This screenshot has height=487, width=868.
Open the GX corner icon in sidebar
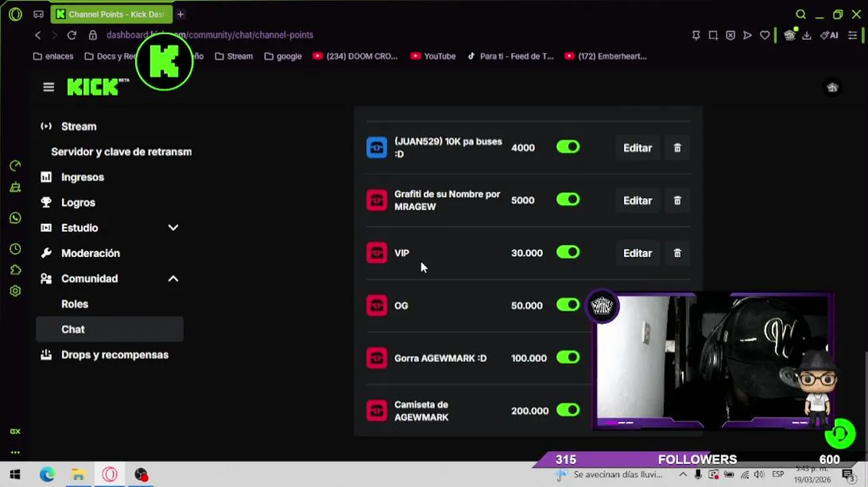[x=15, y=432]
